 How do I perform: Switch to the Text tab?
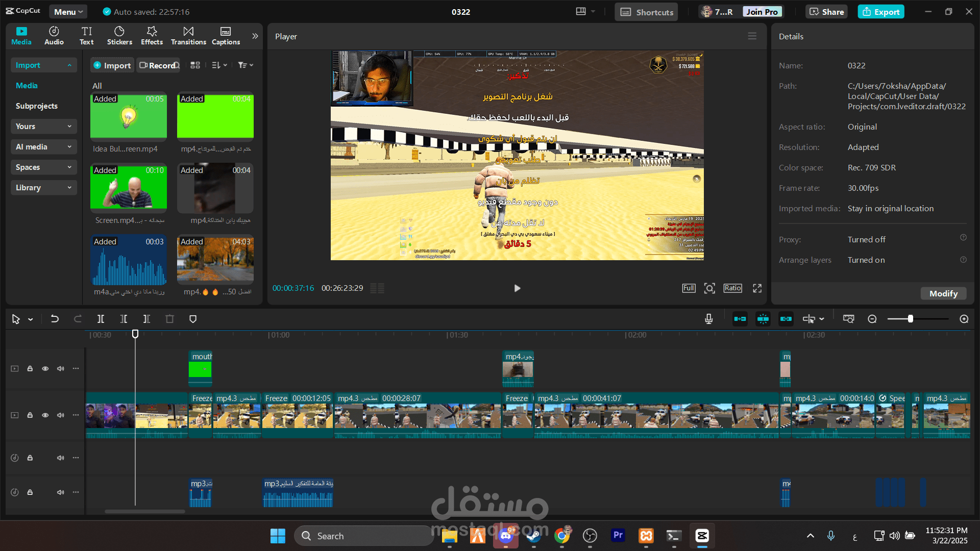(x=87, y=36)
